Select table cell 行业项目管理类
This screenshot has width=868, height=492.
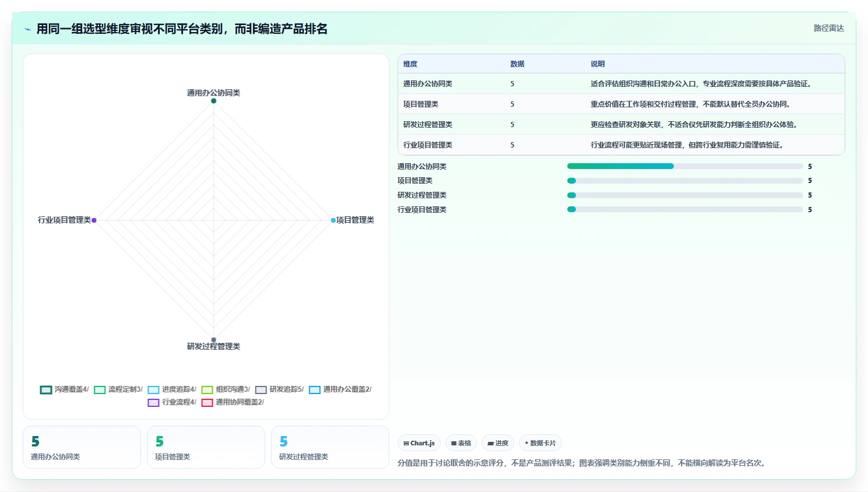point(428,145)
